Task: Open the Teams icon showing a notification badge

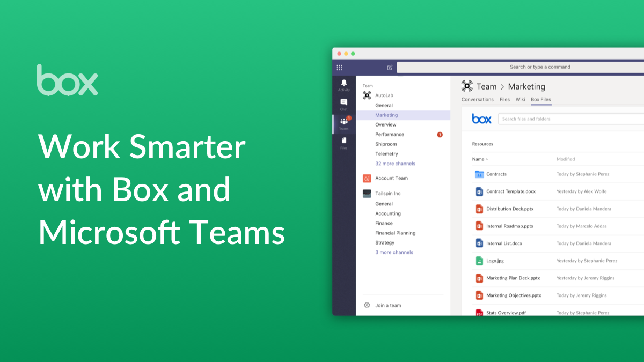Action: 343,121
